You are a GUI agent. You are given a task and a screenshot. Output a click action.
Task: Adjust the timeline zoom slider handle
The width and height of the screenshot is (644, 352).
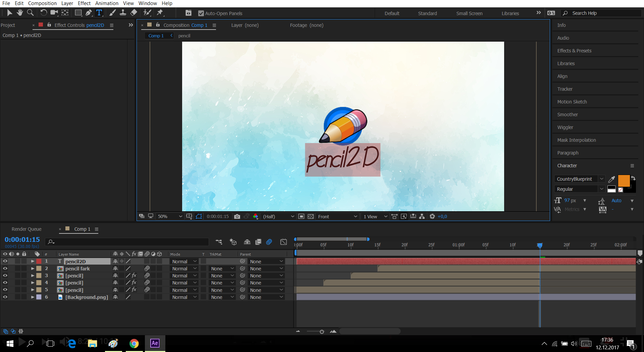point(322,332)
